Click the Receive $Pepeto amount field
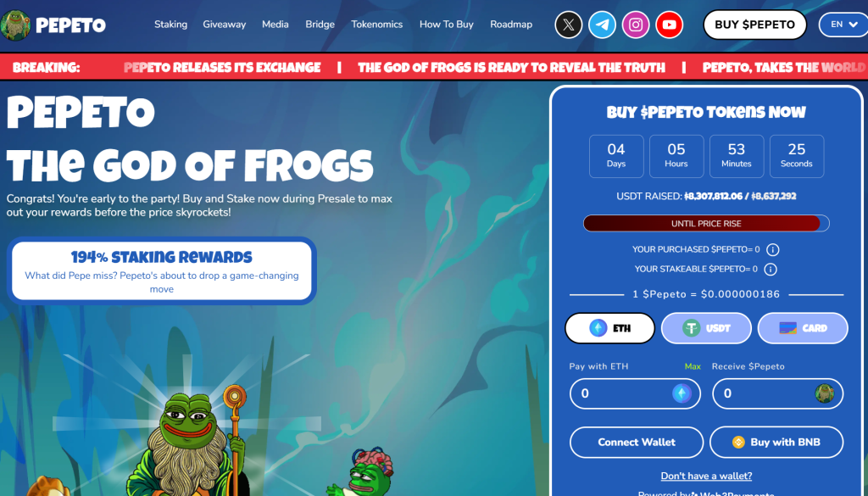Screen dimensions: 868x496 (778, 393)
